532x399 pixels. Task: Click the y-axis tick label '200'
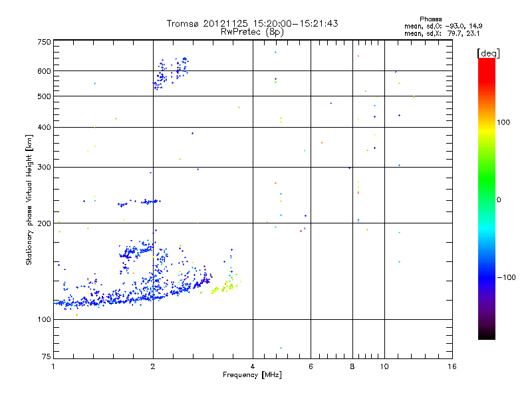[45, 223]
